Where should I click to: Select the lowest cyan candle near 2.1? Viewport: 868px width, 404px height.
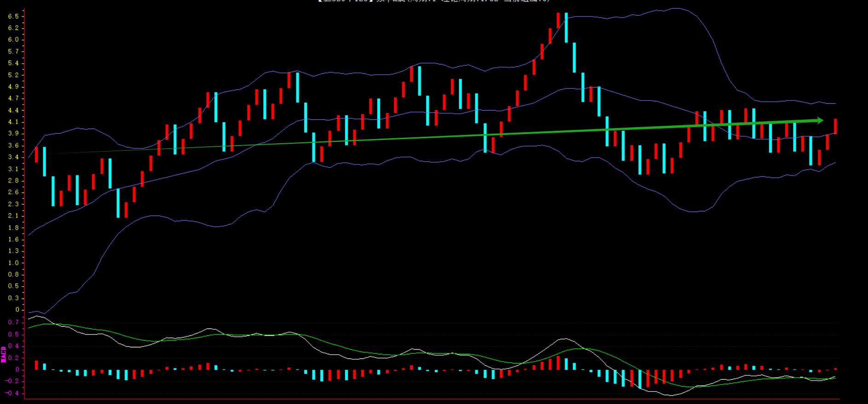coord(118,203)
